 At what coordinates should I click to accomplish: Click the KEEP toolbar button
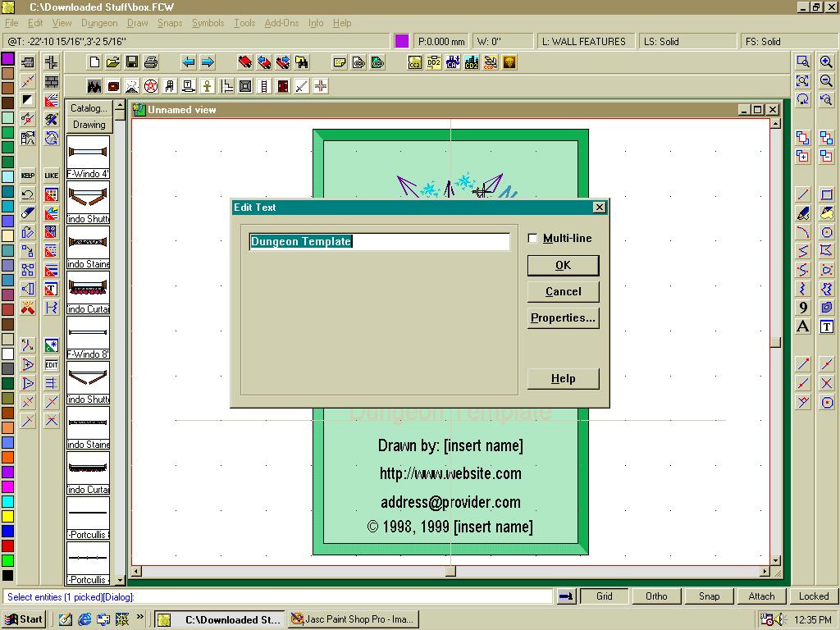(x=28, y=176)
